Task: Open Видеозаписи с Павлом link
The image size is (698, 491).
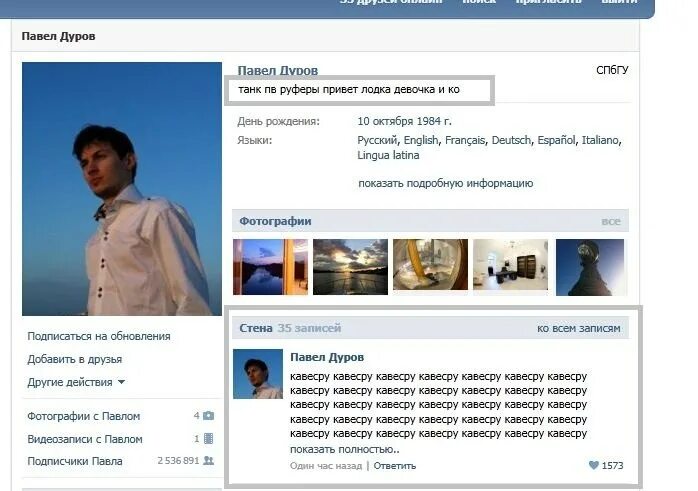Action: click(x=85, y=439)
